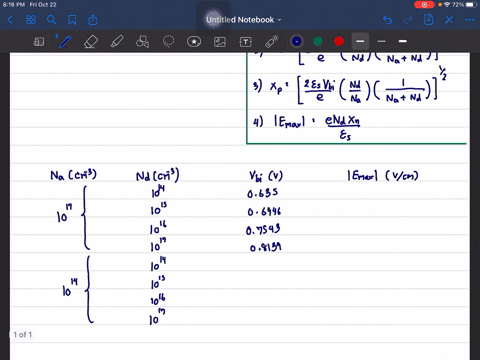Open search with the magnifier icon

pyautogui.click(x=51, y=20)
